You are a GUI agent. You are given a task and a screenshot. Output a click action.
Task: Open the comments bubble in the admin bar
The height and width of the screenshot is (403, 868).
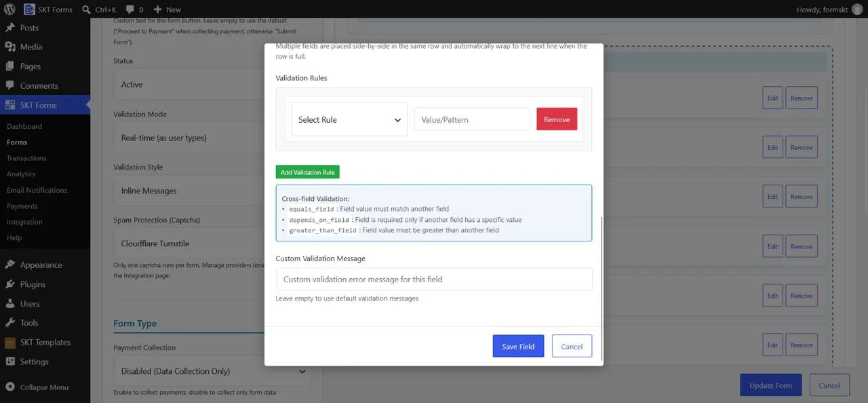(x=134, y=9)
